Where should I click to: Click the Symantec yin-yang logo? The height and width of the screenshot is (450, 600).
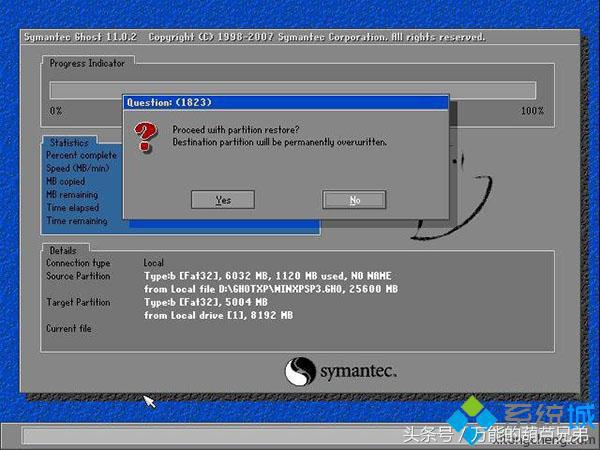[x=300, y=371]
